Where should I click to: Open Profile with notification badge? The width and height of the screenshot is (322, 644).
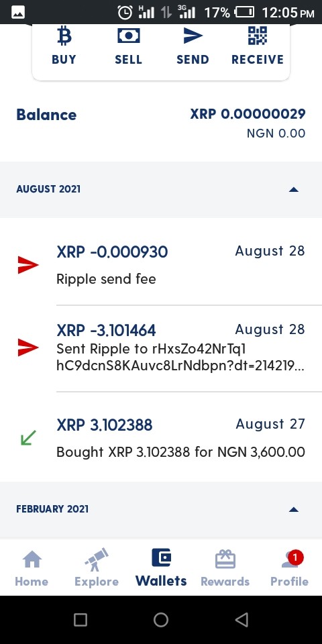pos(290,568)
